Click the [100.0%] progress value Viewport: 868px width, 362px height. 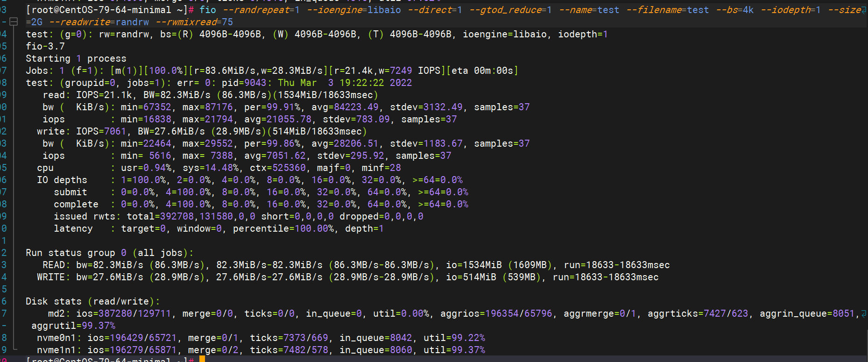(166, 71)
